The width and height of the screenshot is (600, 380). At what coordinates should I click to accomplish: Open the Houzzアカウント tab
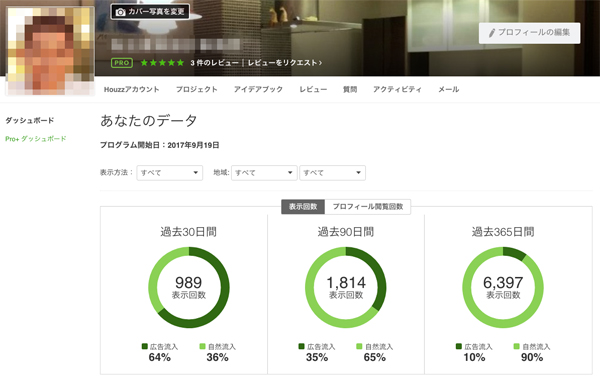coord(132,89)
